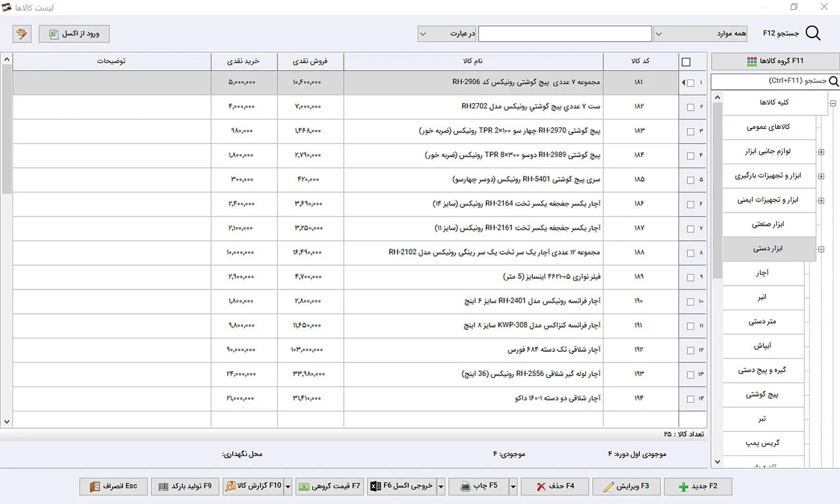Click the search magnifier icon beside F12
This screenshot has width=840, height=504.
pos(812,33)
